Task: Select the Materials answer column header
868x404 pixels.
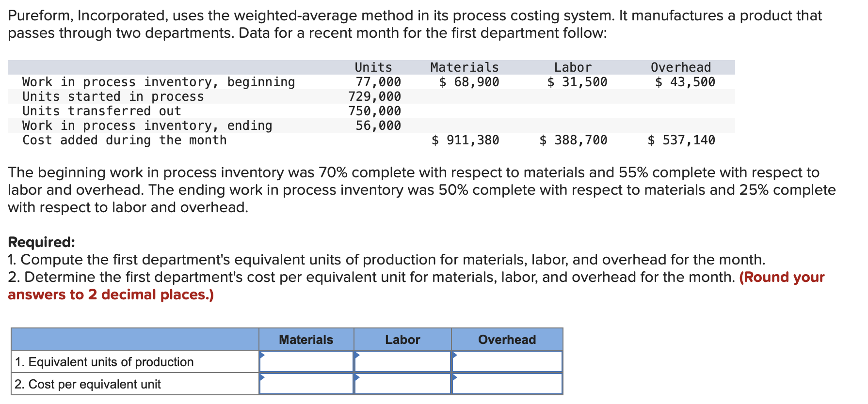Action: click(306, 340)
